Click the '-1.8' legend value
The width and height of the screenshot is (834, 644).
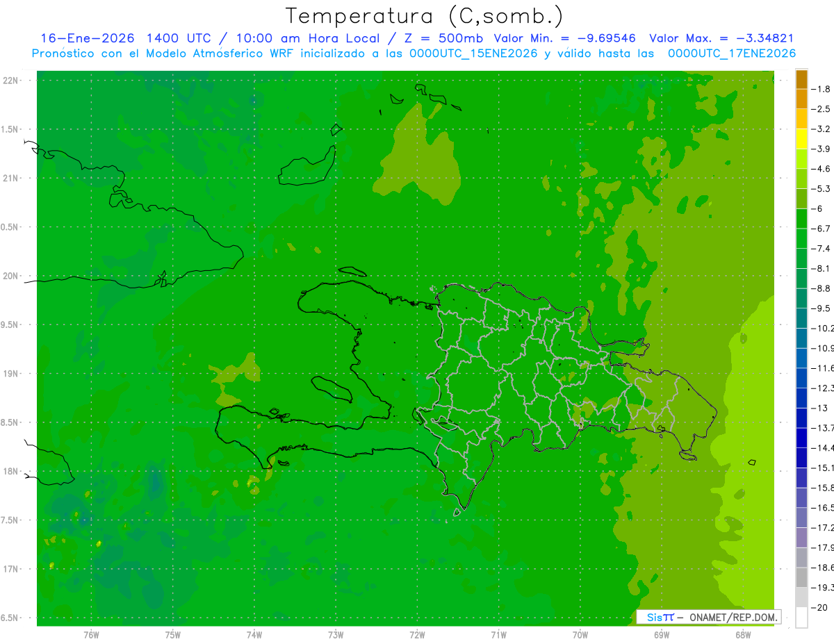(x=821, y=89)
